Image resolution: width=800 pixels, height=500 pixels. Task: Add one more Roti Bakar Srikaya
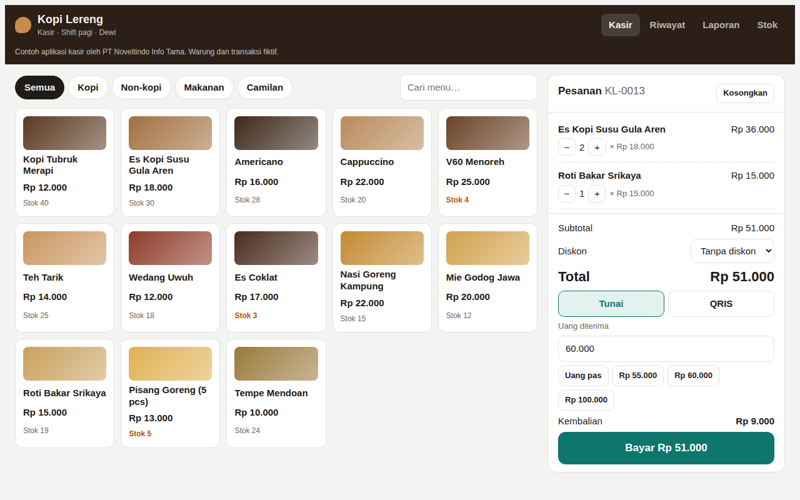click(596, 194)
